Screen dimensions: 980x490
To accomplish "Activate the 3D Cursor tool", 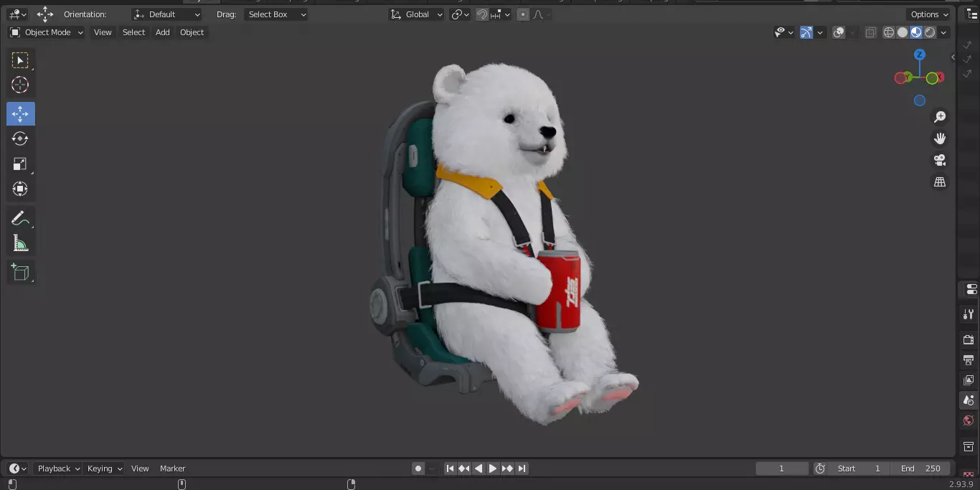I will point(20,85).
